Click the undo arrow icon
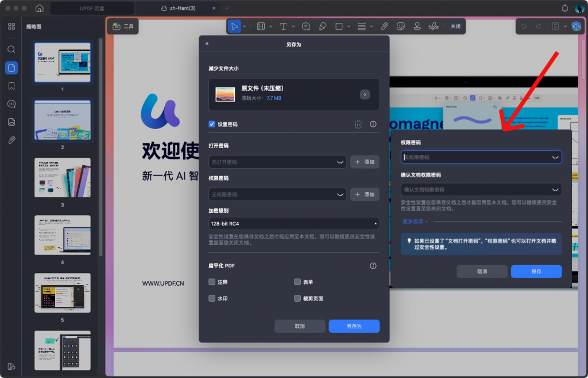Screen dimensions: 588x378 524,26
